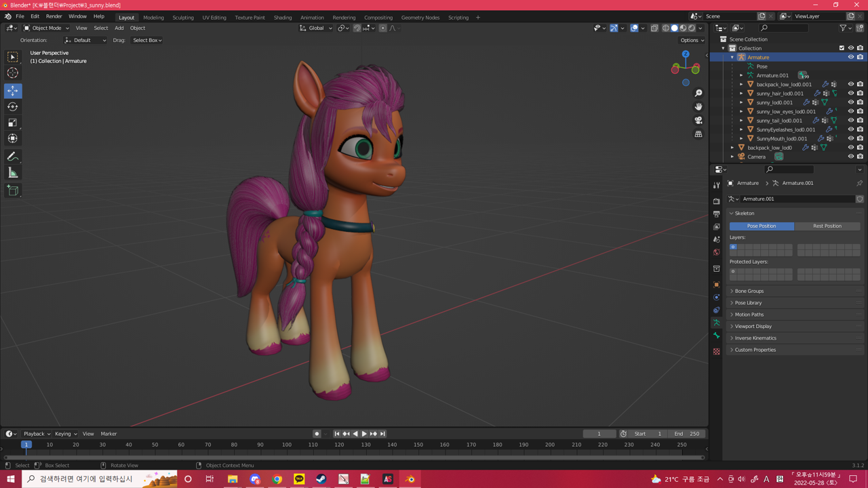This screenshot has width=868, height=488.
Task: Expand the sunny_tail_lod0.001 item in the outliner
Action: (741, 120)
